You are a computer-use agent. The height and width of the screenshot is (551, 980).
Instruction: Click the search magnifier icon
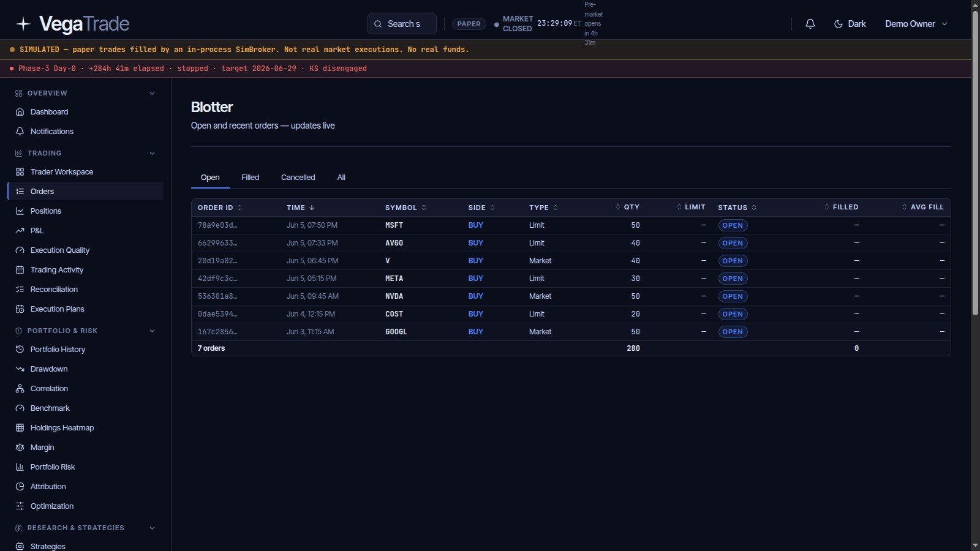tap(378, 24)
